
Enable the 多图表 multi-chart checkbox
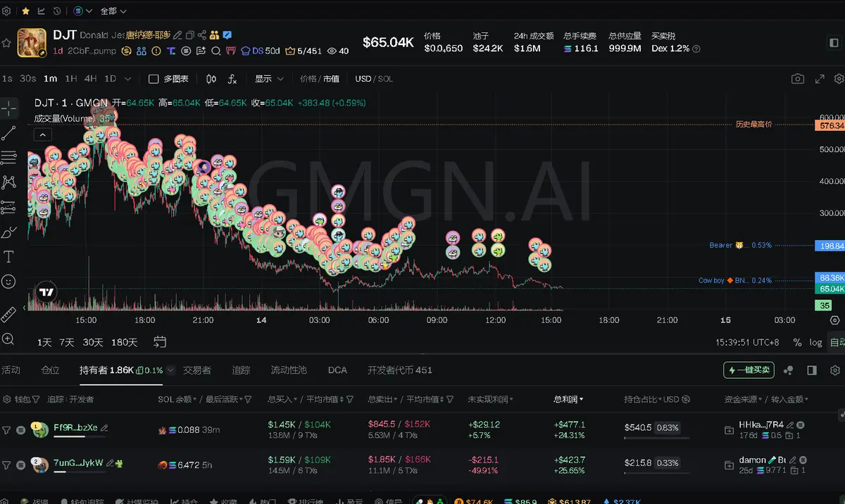point(154,79)
